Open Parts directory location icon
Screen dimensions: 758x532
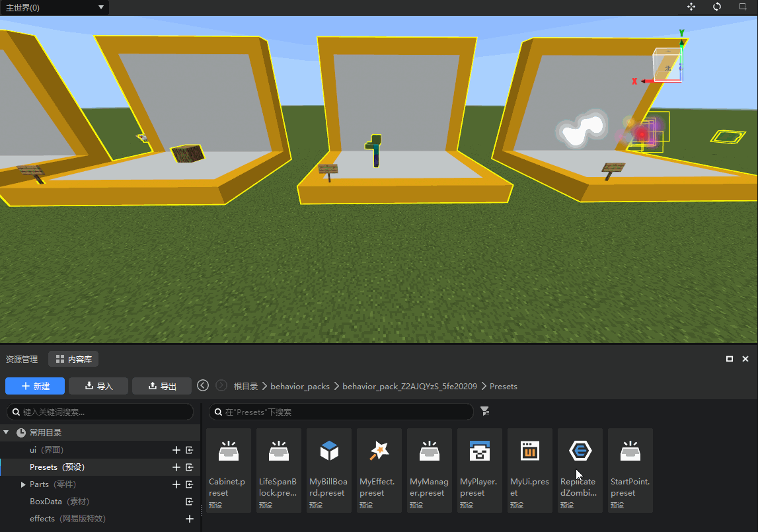pyautogui.click(x=190, y=484)
